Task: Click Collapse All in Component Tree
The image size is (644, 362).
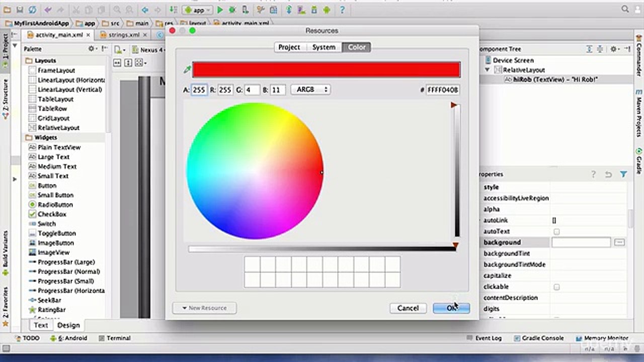Action: 601,49
